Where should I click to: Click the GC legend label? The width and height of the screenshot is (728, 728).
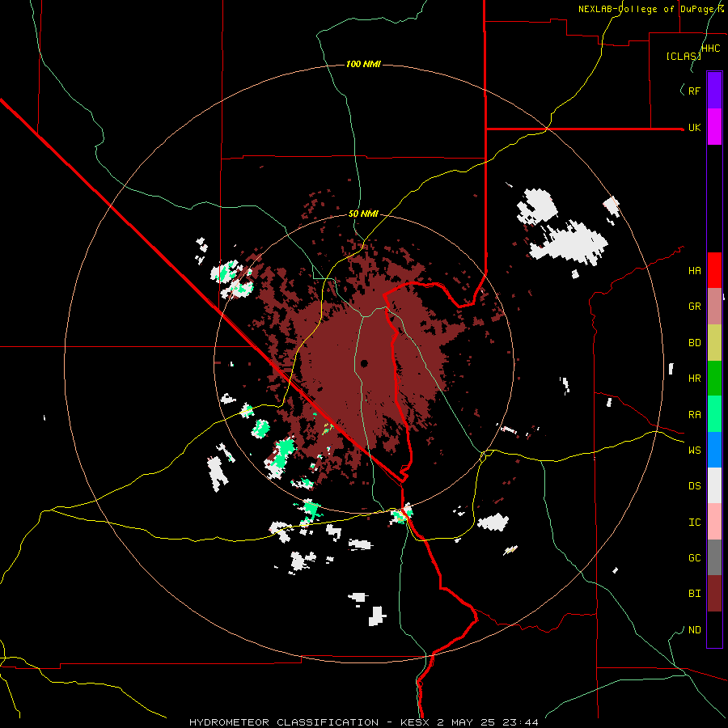pos(694,558)
